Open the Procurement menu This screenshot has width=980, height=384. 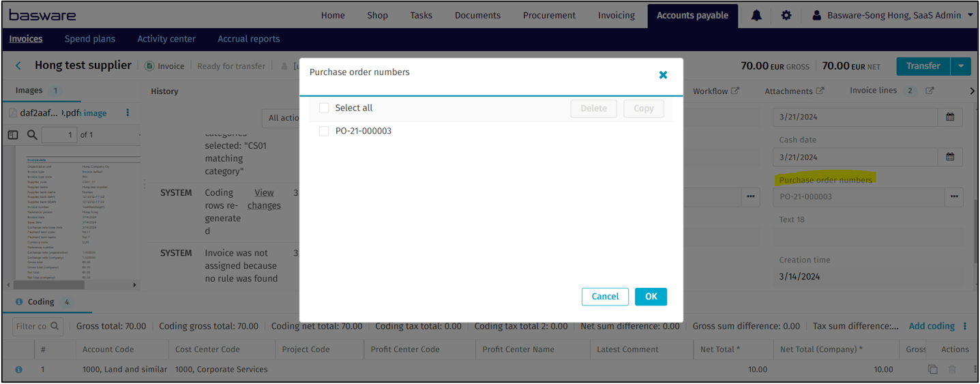pos(549,15)
